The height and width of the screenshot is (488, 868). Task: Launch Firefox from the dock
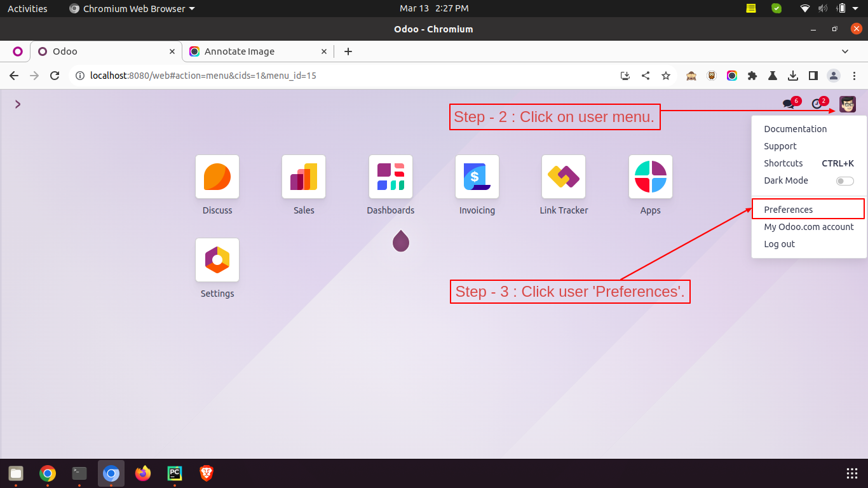pos(143,473)
